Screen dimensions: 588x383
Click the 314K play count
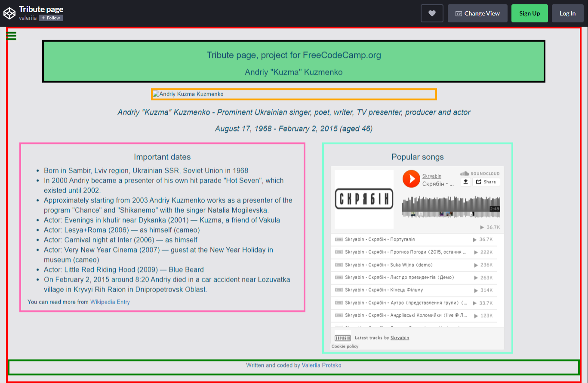point(483,290)
